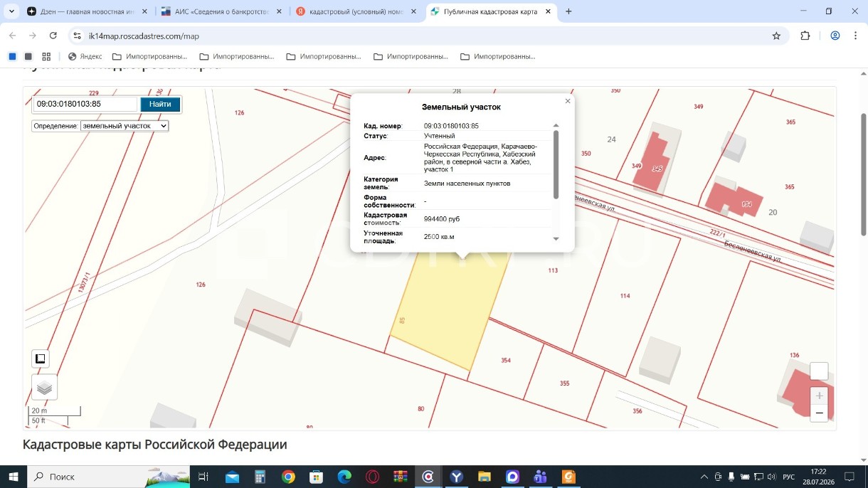Close the Публичная кадастровая карта tab

coord(549,11)
